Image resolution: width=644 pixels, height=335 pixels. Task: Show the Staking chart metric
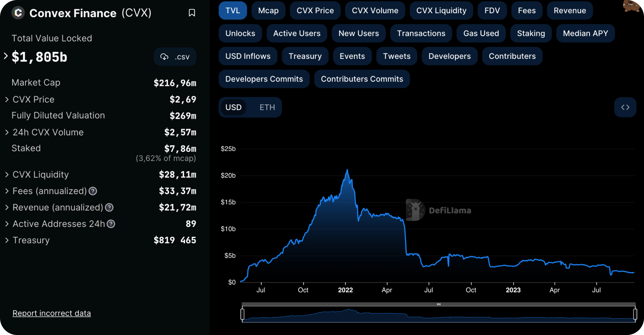coord(531,33)
